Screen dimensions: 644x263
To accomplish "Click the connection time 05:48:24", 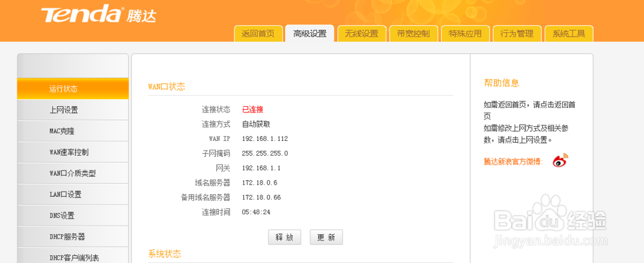I will point(256,212).
